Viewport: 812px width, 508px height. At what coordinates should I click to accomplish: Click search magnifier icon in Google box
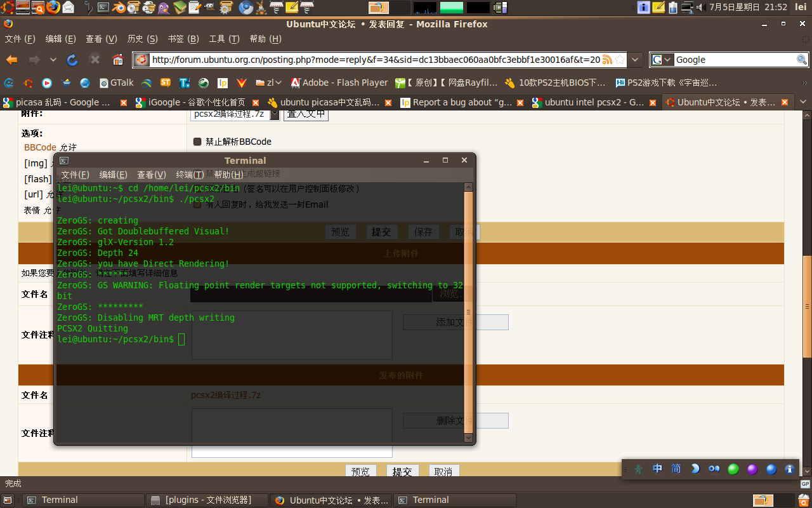click(802, 60)
